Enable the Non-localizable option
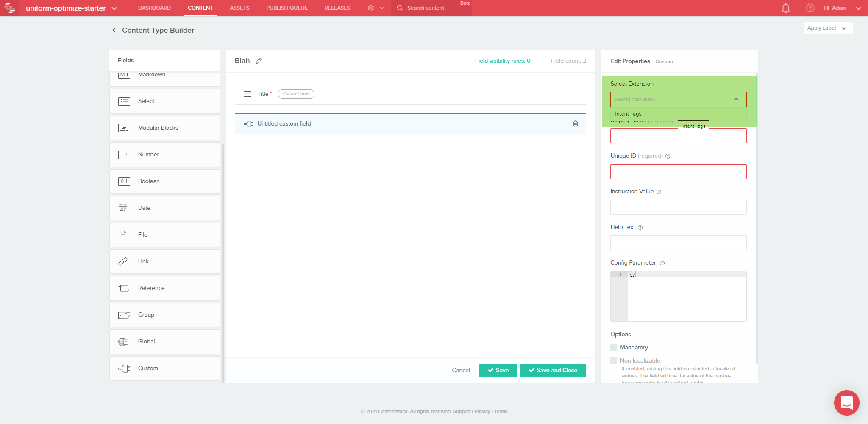The width and height of the screenshot is (868, 424). tap(613, 360)
